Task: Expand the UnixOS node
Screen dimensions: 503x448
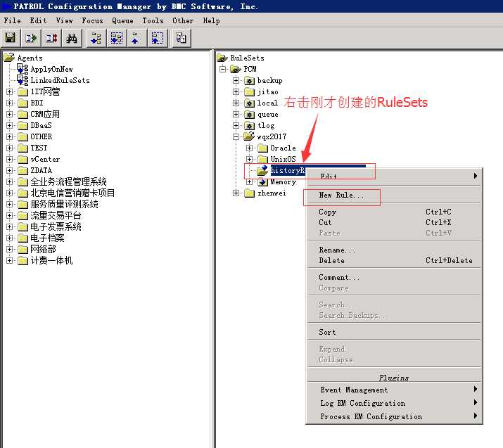Action: click(x=249, y=159)
